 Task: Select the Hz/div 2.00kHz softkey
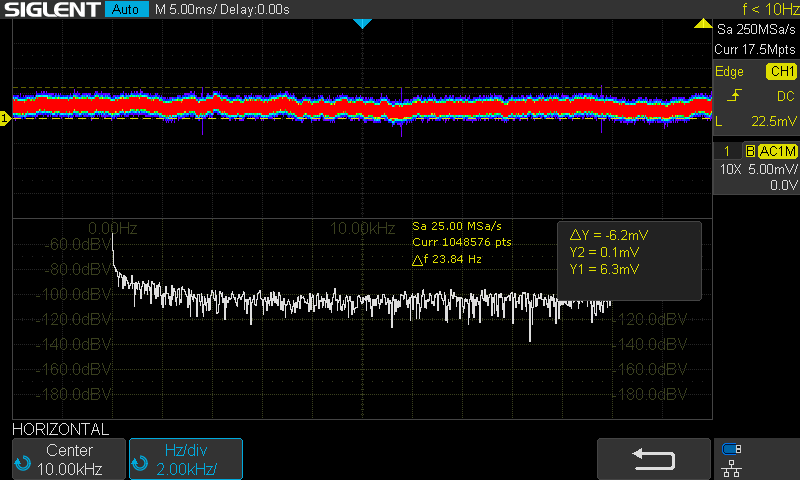tap(186, 459)
